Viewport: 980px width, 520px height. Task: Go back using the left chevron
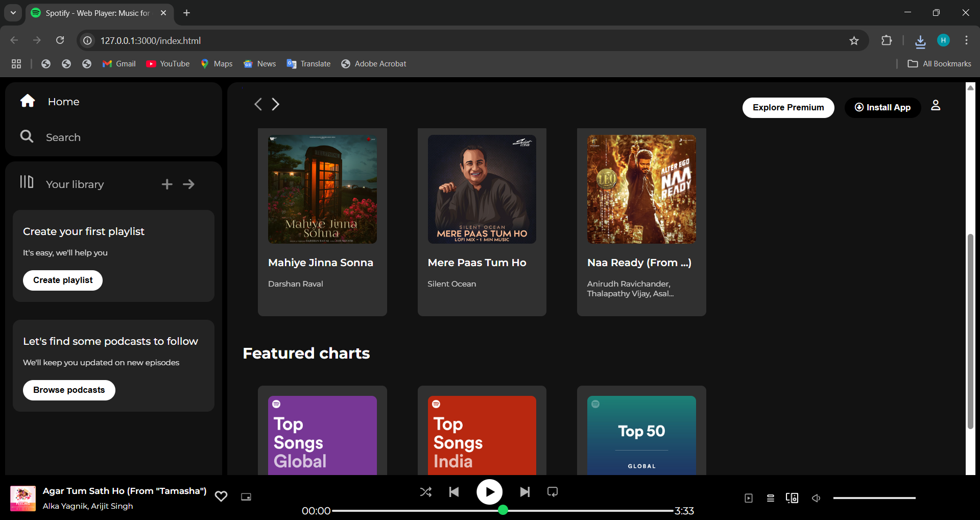(258, 104)
